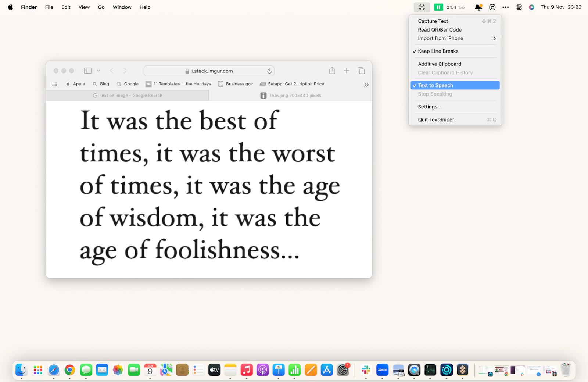Viewport: 588px width, 382px height.
Task: Open Messages from the Dock
Action: point(86,370)
